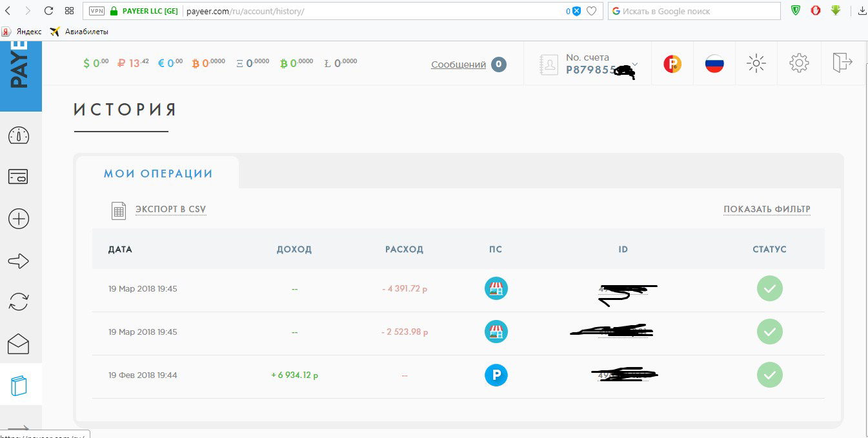
Task: Click browser forward arrow
Action: click(x=28, y=11)
